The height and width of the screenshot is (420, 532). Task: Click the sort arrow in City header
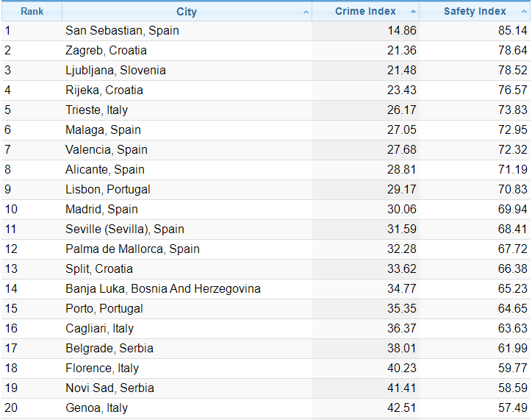(306, 13)
